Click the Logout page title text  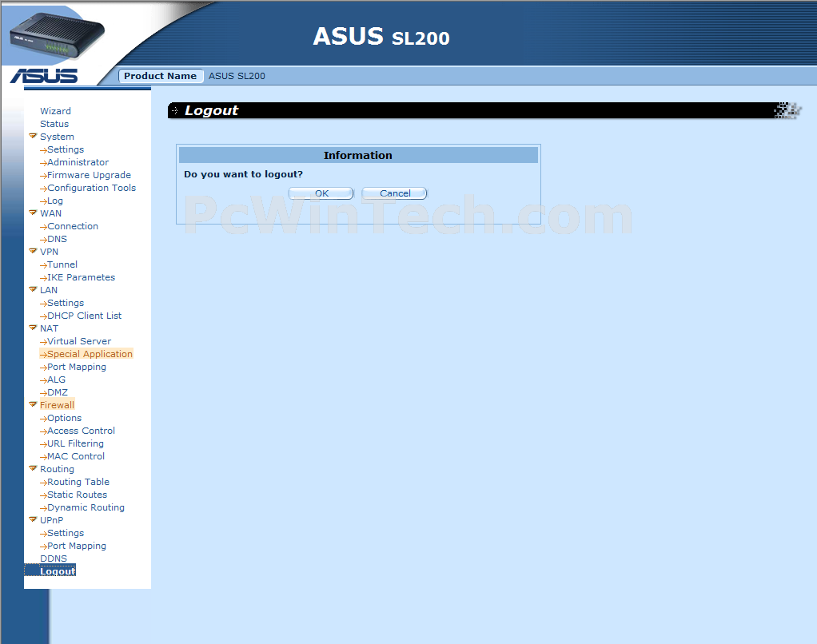[x=211, y=111]
